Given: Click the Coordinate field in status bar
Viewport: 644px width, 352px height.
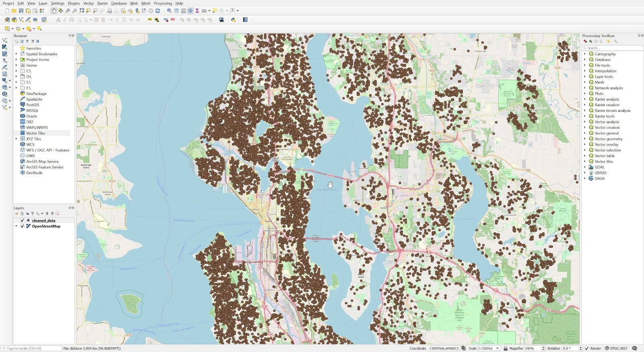Looking at the screenshot, I should pyautogui.click(x=443, y=348).
